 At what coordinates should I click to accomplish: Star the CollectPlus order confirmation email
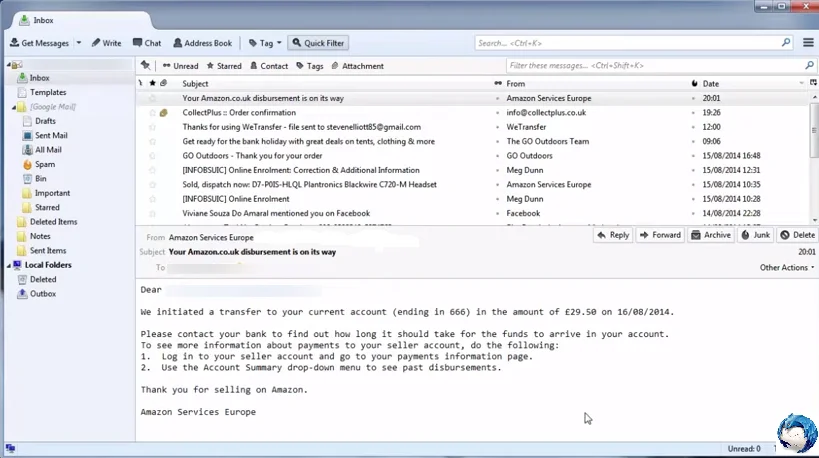coord(153,113)
